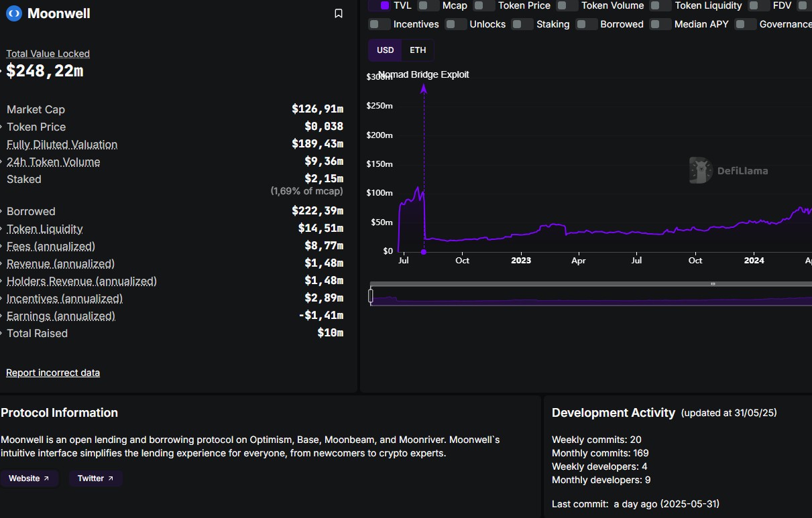Click the Market Cap label
Viewport: 812px width, 518px height.
coord(36,109)
